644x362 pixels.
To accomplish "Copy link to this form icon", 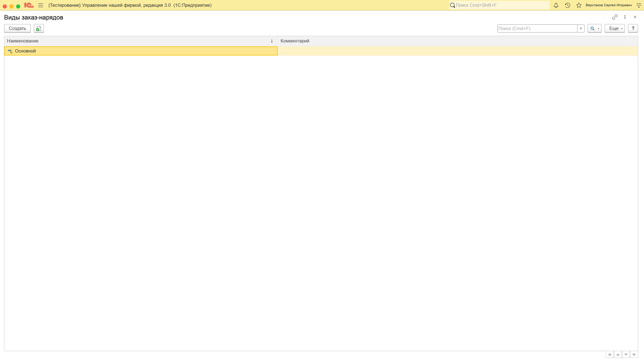I will [615, 17].
